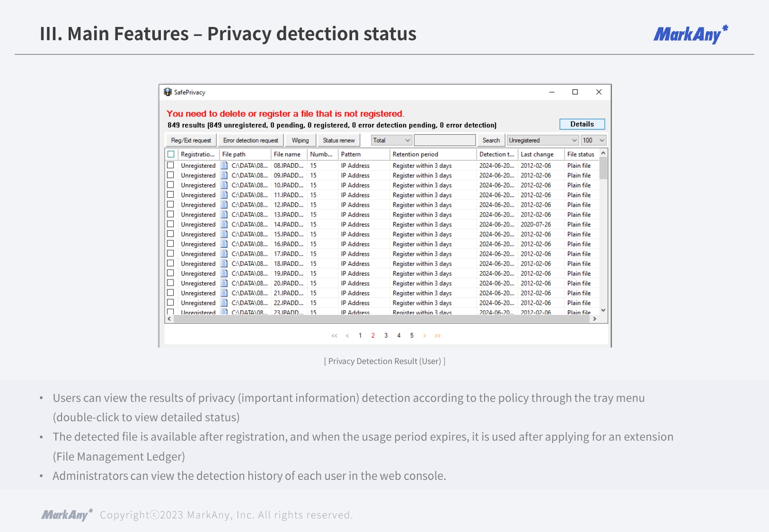
Task: Click the file icon for 08.IPADD row
Action: pyautogui.click(x=224, y=166)
